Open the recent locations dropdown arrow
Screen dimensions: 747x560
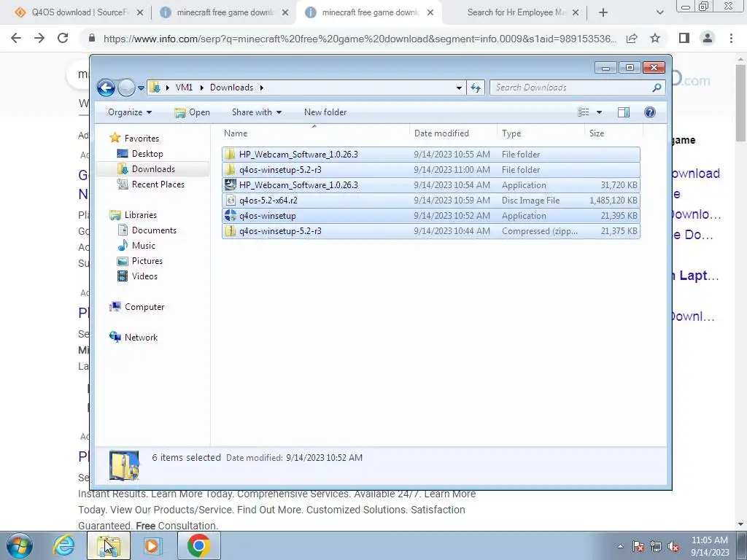[141, 88]
